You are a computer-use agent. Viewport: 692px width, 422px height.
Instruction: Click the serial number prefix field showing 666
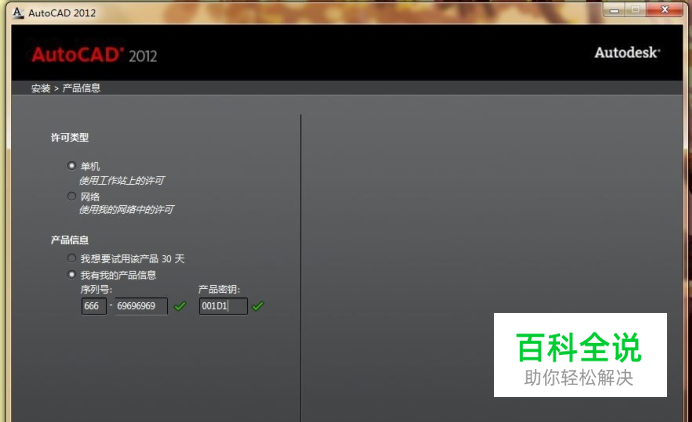pos(94,306)
